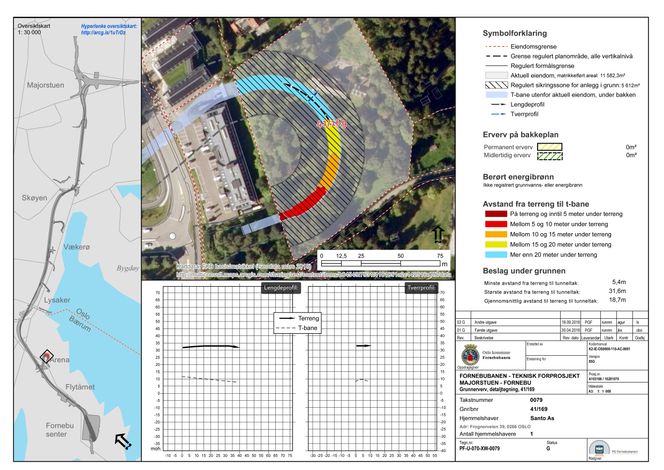Click the Terreng entry in chart legend

[x=301, y=317]
